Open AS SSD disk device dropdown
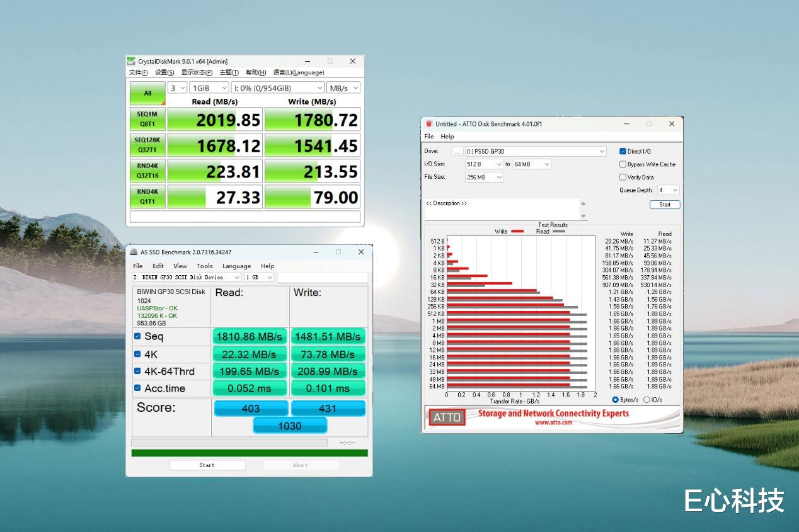The width and height of the screenshot is (799, 532). tap(187, 277)
